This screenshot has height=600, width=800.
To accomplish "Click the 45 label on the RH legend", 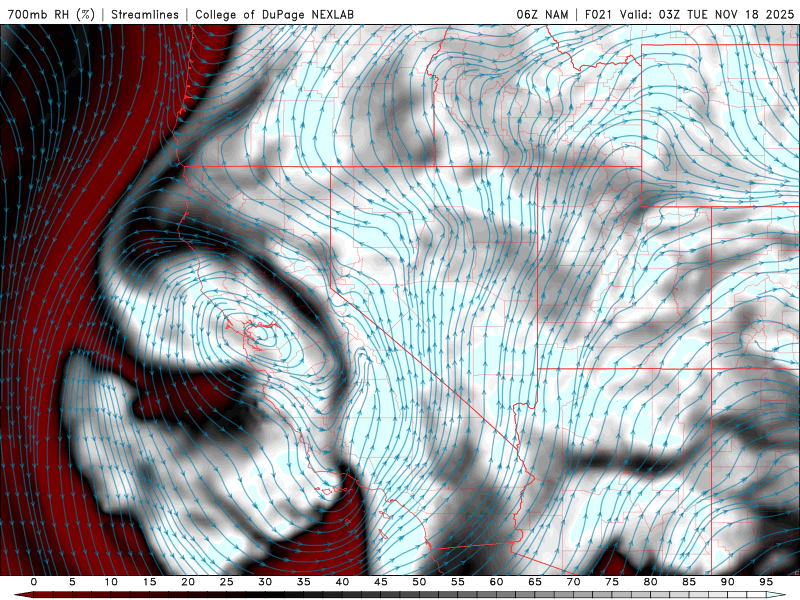I will (381, 582).
